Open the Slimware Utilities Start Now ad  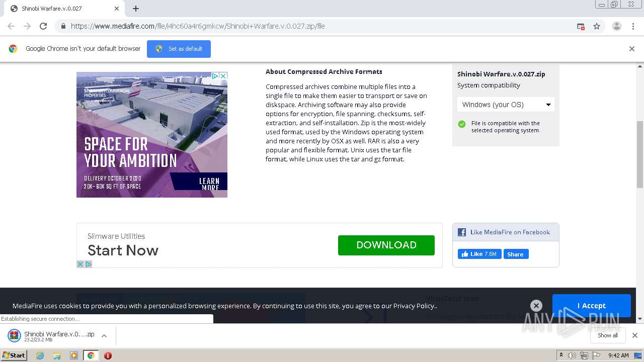[x=123, y=250]
